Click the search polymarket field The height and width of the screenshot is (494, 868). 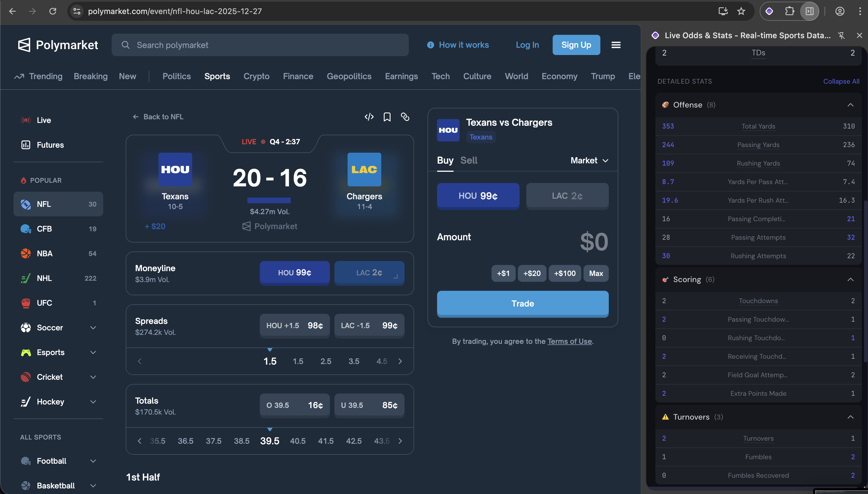(x=260, y=44)
